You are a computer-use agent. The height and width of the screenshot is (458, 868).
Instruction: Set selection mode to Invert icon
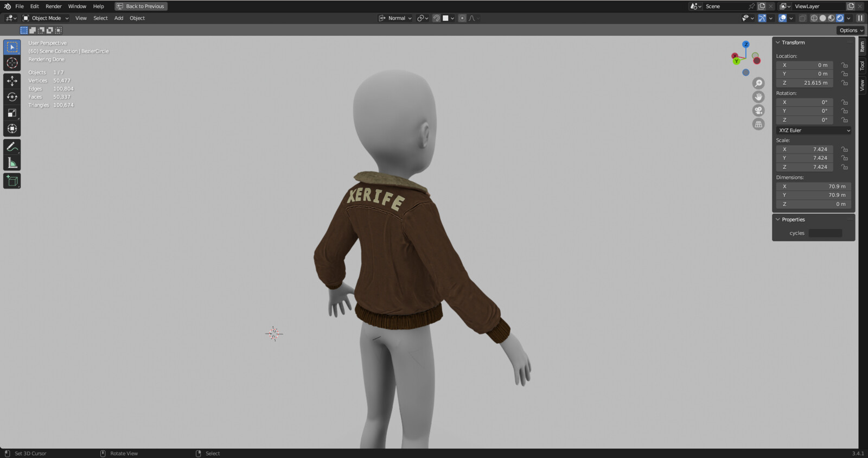50,30
